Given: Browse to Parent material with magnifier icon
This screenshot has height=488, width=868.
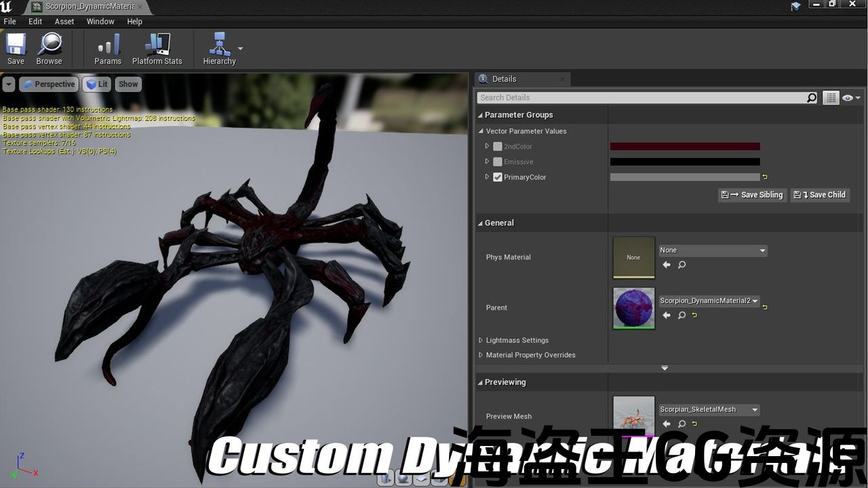Looking at the screenshot, I should (682, 315).
